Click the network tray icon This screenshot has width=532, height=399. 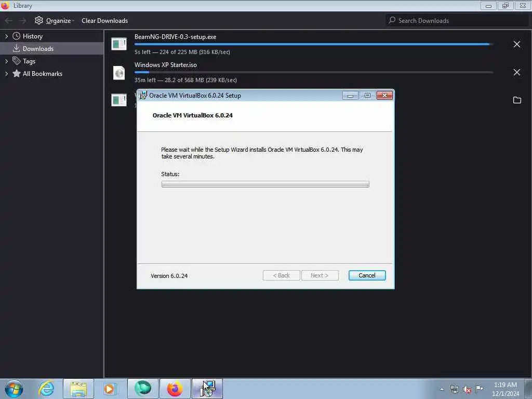[454, 390]
